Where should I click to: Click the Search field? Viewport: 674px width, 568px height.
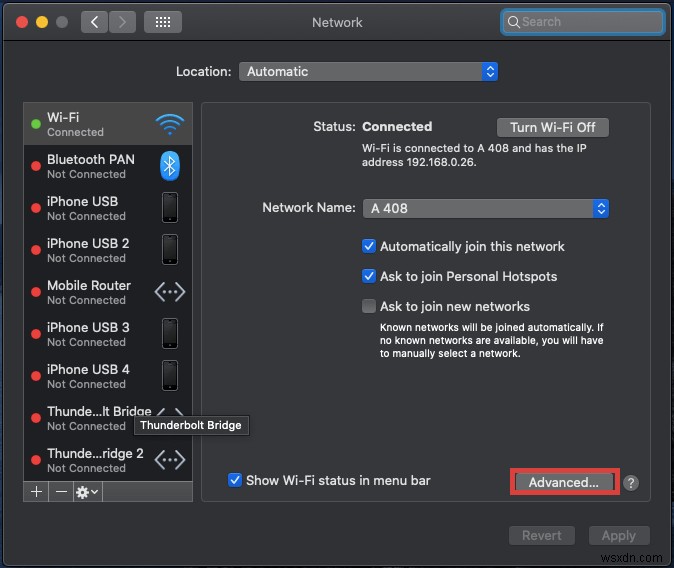tap(583, 21)
